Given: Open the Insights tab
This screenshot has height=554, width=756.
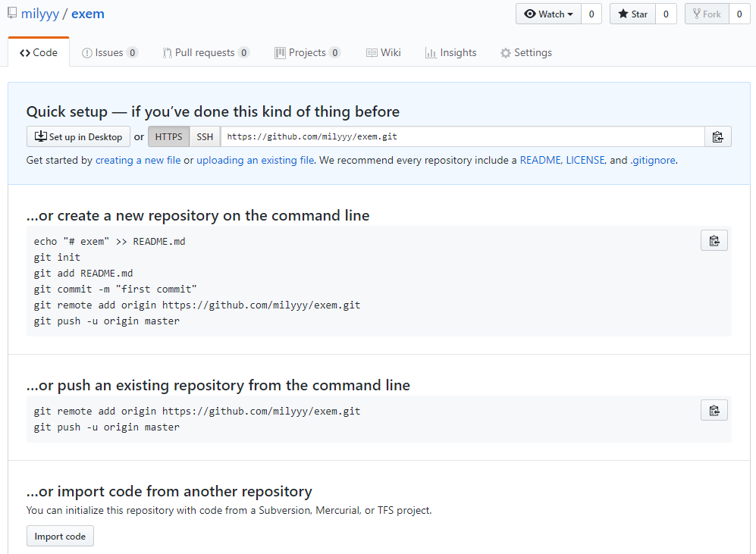Looking at the screenshot, I should click(451, 52).
